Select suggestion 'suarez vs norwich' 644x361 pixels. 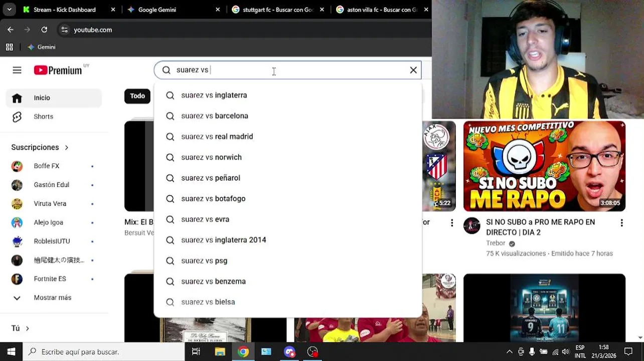(x=287, y=157)
